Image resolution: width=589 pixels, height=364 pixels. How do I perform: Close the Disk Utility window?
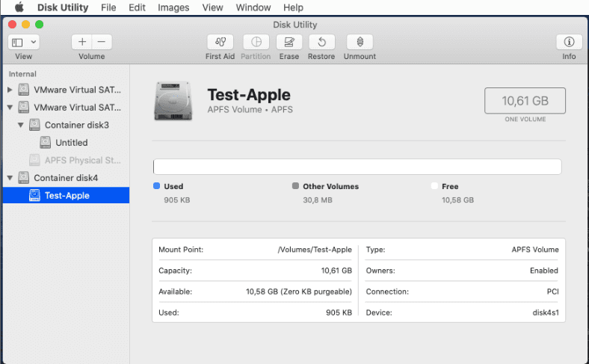[x=12, y=25]
